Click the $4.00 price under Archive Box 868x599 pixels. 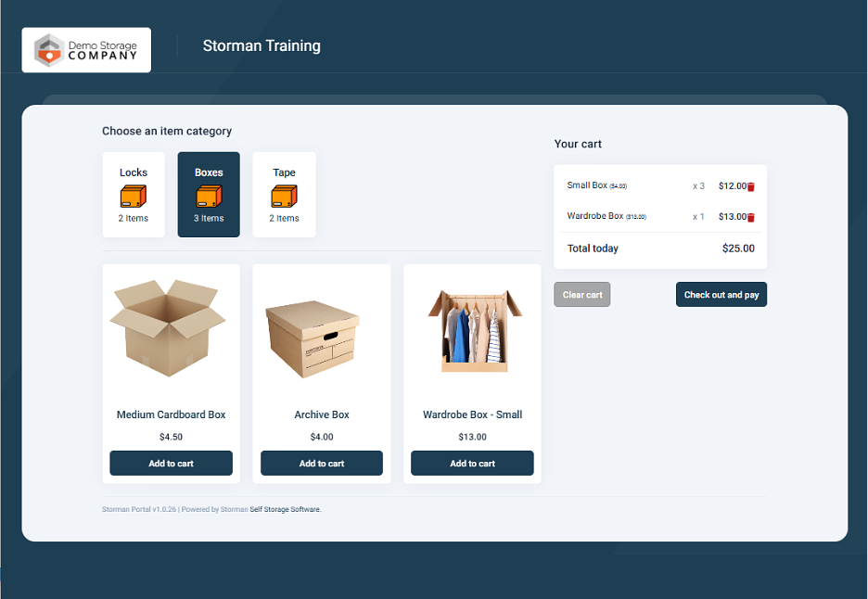point(322,437)
